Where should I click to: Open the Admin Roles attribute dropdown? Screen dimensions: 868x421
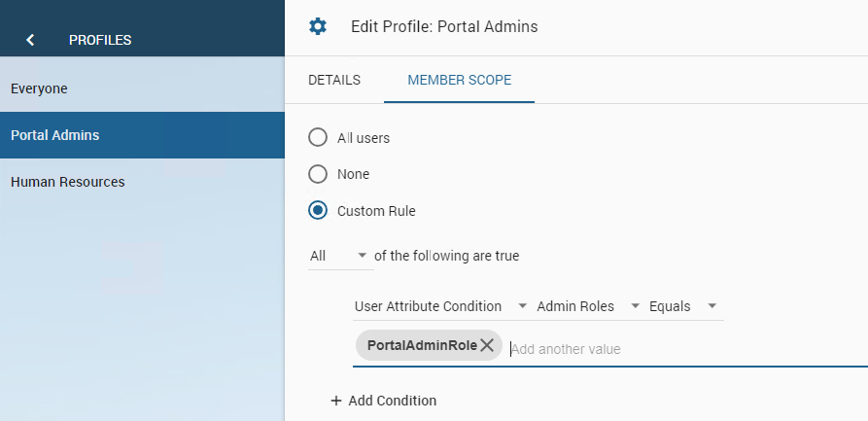(587, 306)
